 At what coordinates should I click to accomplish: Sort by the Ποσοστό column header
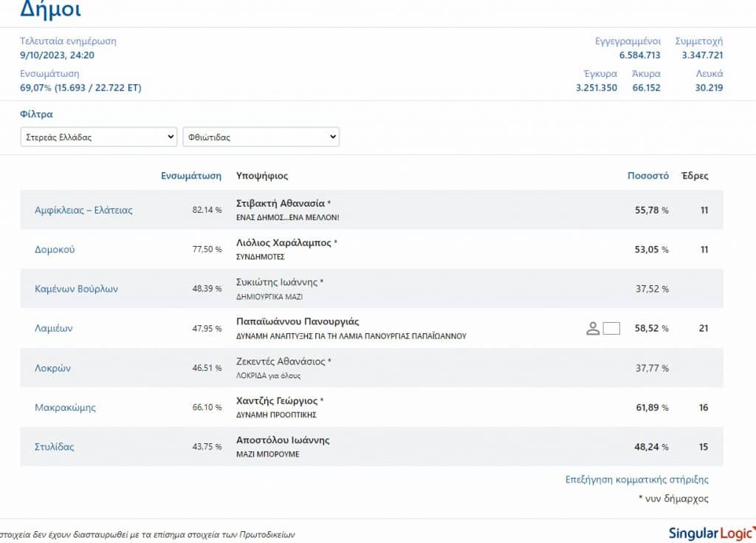(x=648, y=176)
